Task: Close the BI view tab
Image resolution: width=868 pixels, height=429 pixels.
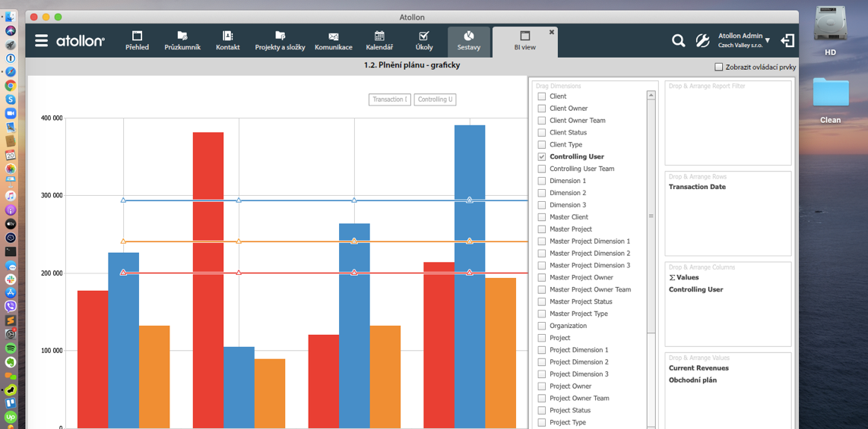Action: tap(552, 32)
